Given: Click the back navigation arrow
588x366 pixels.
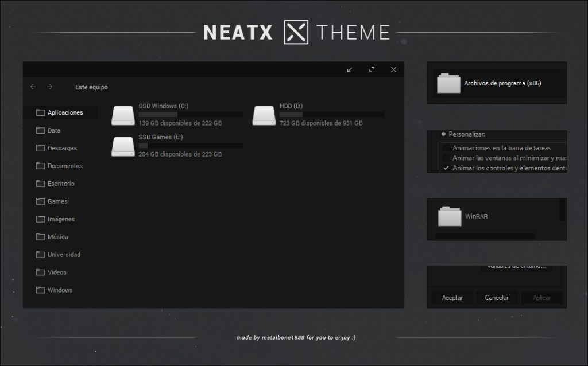Looking at the screenshot, I should pyautogui.click(x=33, y=87).
